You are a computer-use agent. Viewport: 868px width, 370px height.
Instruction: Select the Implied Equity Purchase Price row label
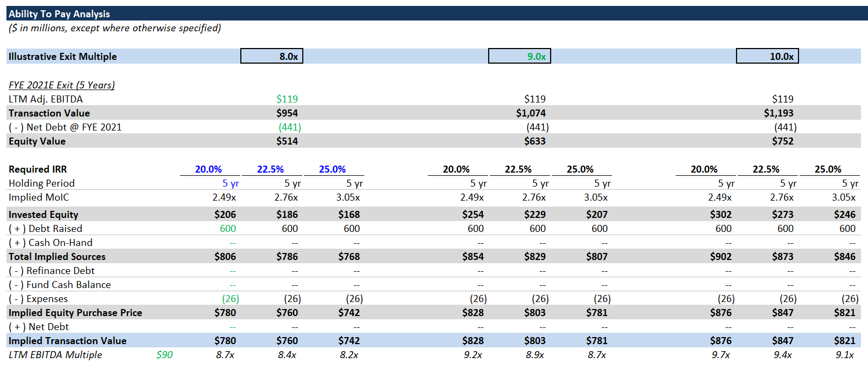pos(75,313)
